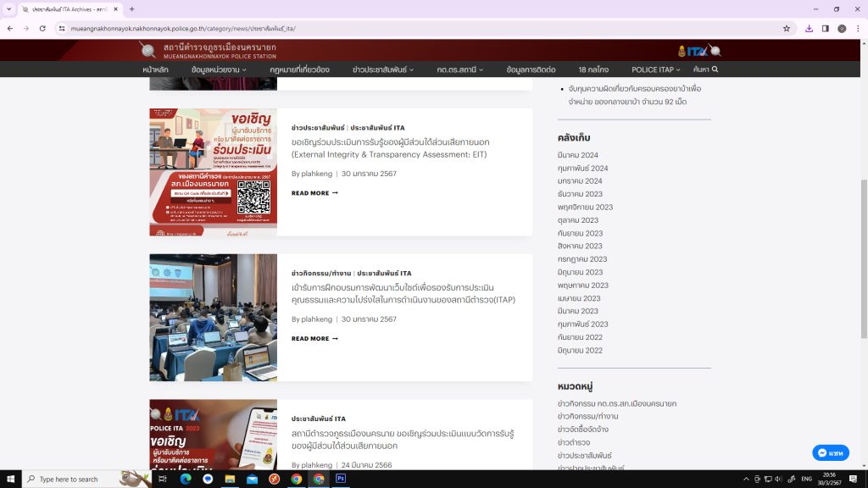
Task: Click READ MORE under the EIT article
Action: [314, 193]
